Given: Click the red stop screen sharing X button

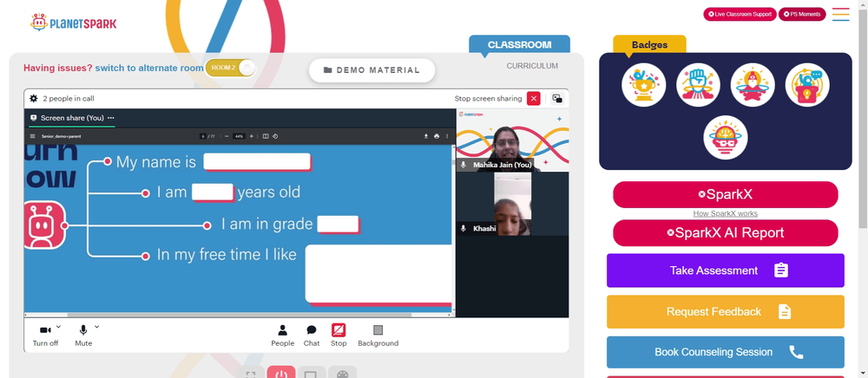Looking at the screenshot, I should click(x=533, y=98).
